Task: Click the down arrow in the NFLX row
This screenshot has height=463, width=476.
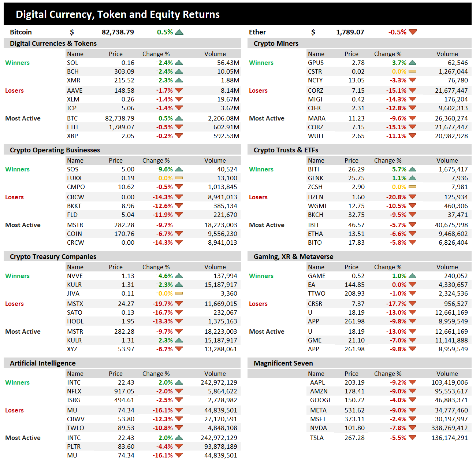Action: click(x=179, y=391)
